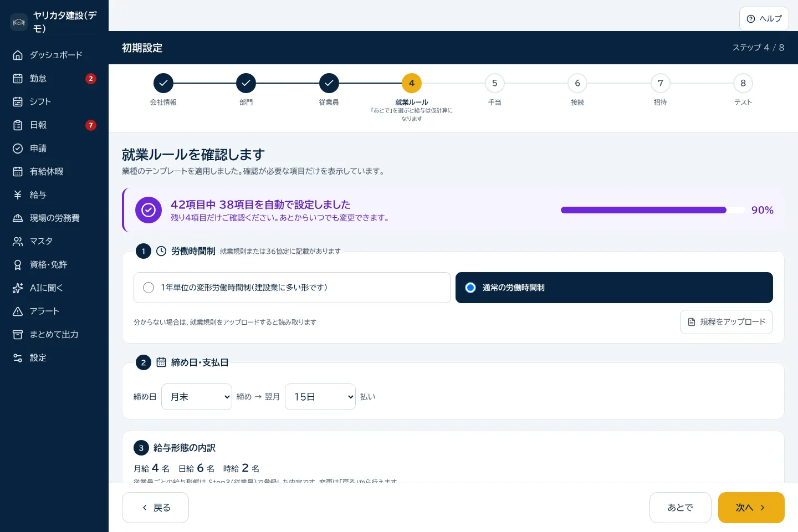Click the 90% progress bar
798x532 pixels.
pyautogui.click(x=653, y=210)
